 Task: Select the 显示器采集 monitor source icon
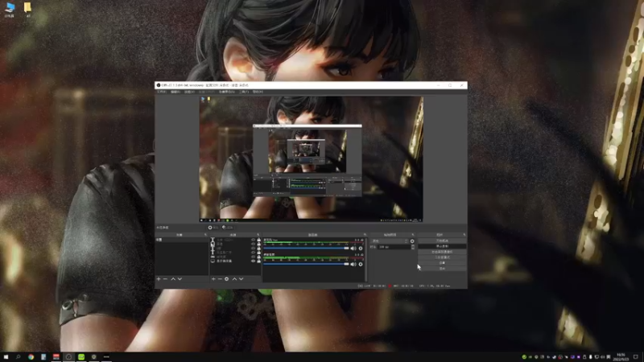click(x=213, y=261)
